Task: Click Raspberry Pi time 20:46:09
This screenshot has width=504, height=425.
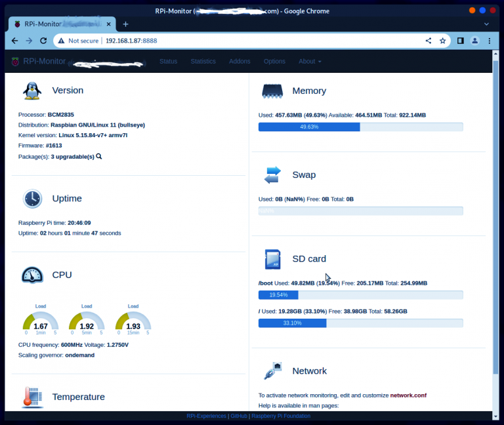Action: pos(79,223)
